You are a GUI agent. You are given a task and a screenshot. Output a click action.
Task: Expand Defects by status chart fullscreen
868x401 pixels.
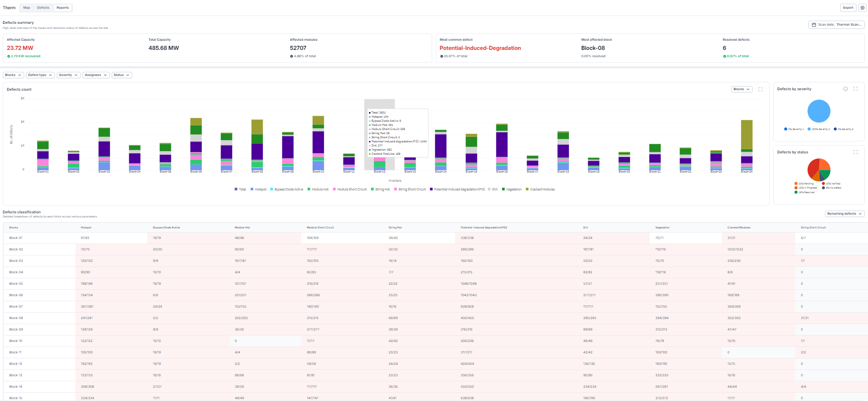(x=856, y=152)
